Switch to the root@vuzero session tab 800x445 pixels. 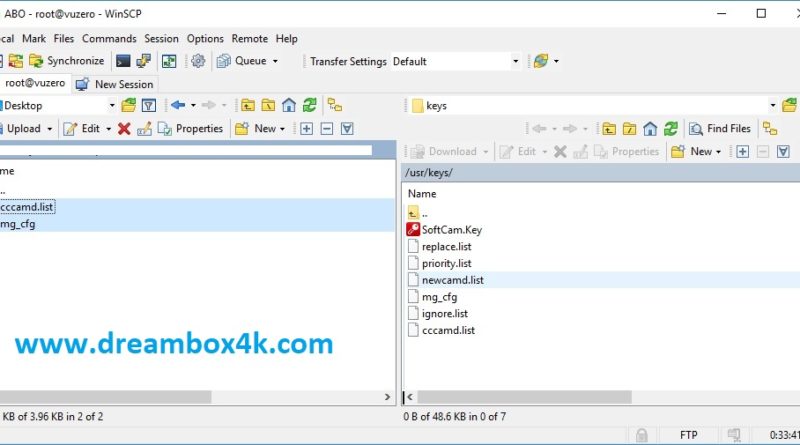tap(35, 83)
